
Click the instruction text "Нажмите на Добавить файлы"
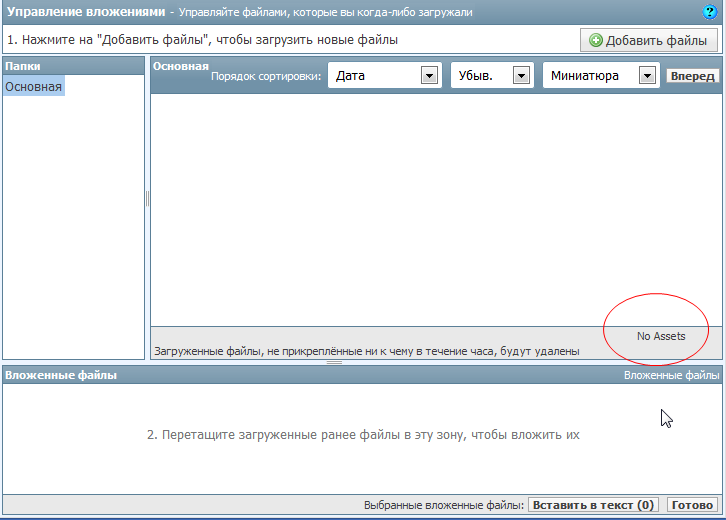coord(202,40)
